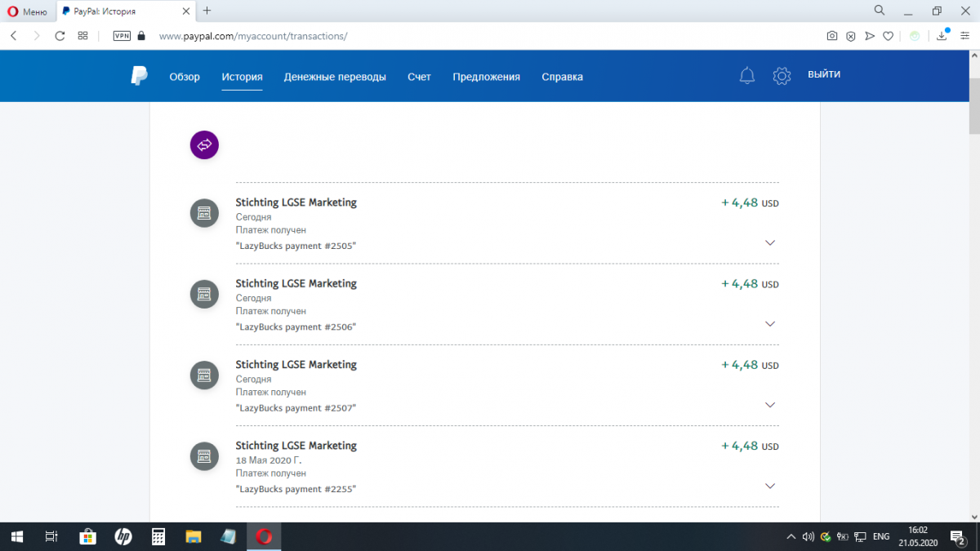Open Calculator from taskbar

pos(158,536)
